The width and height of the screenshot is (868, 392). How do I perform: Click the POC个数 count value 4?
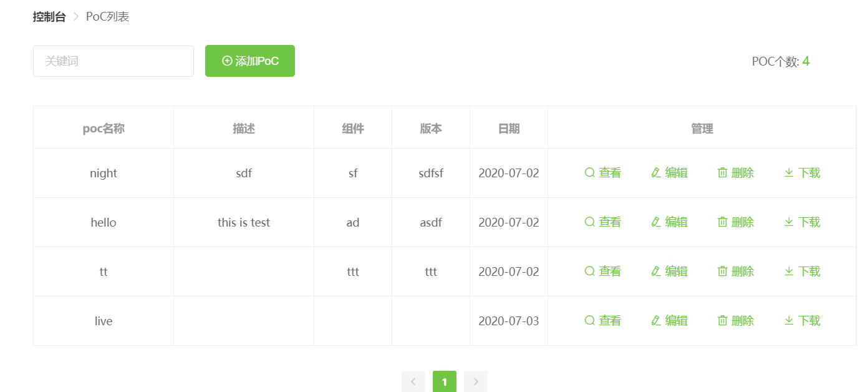(806, 61)
